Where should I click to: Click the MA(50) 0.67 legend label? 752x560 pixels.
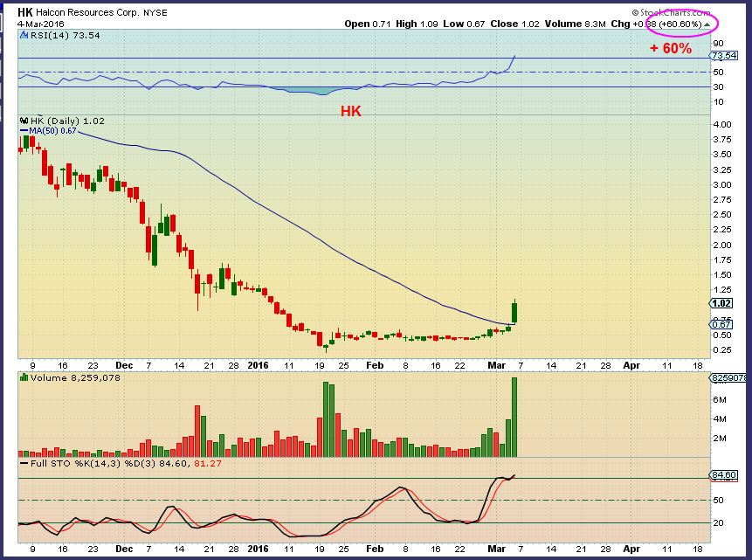(x=52, y=130)
